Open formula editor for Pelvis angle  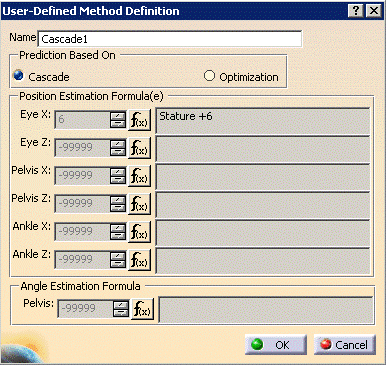pyautogui.click(x=142, y=309)
